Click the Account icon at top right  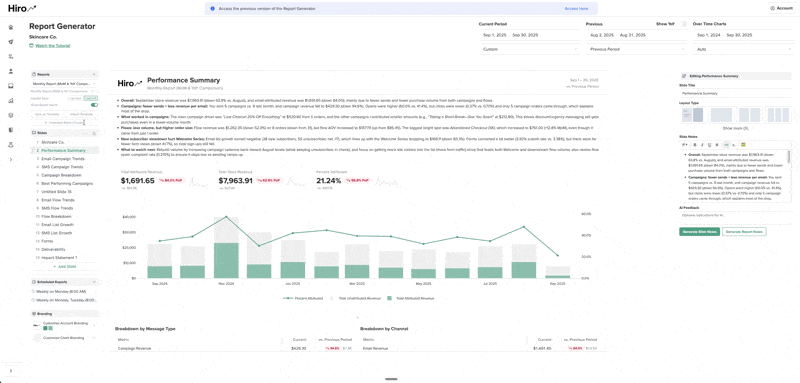tap(772, 8)
